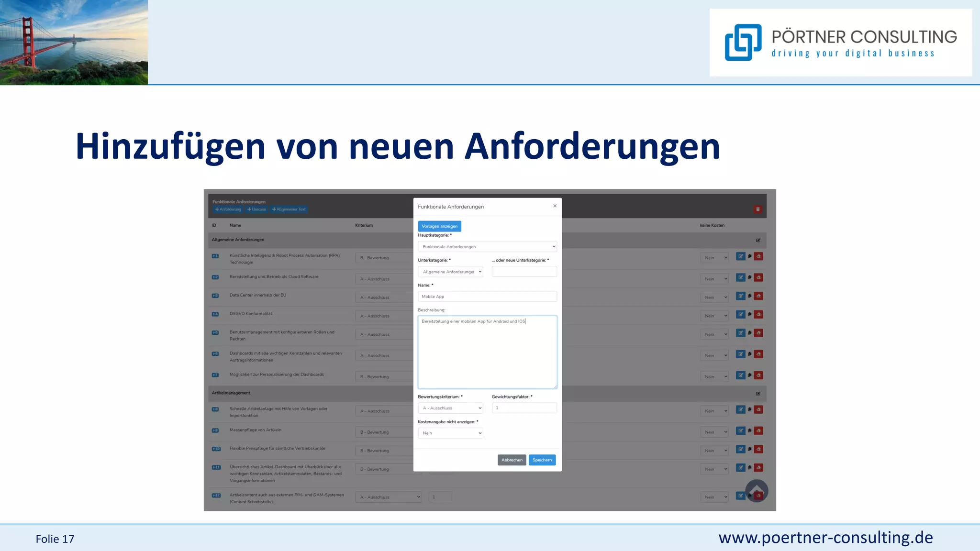The height and width of the screenshot is (551, 980).
Task: Click the 'keine Kosten' column header
Action: pos(712,225)
